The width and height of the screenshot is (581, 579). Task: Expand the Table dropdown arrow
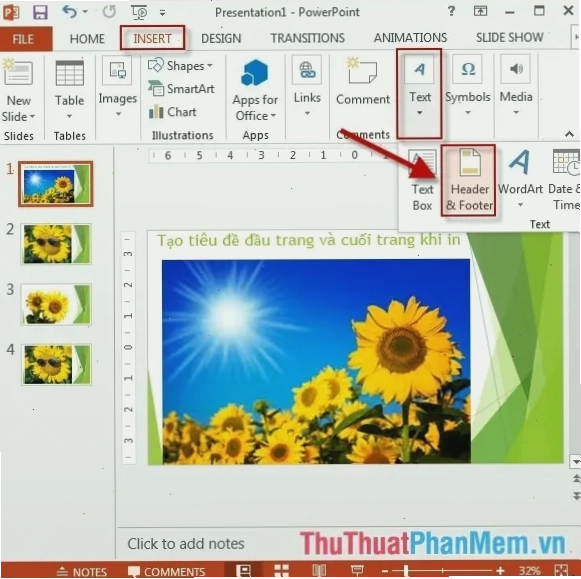click(69, 117)
